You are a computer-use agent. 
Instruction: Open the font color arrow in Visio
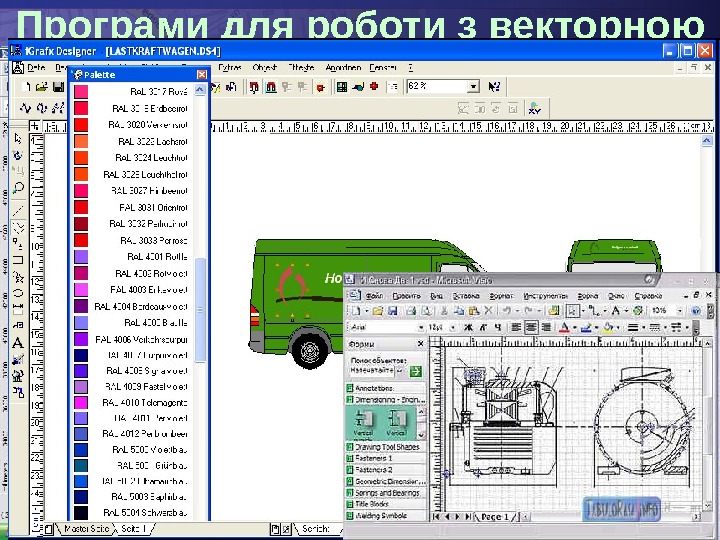tap(574, 328)
